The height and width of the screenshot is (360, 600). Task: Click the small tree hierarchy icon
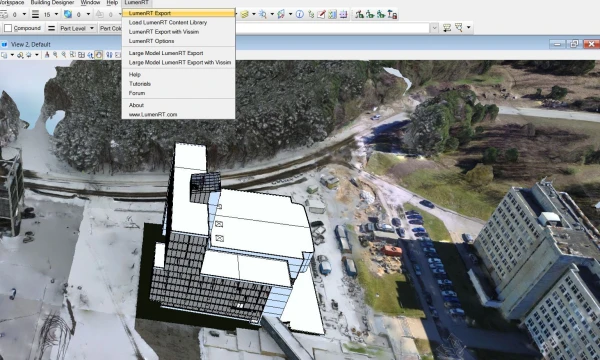[311, 15]
